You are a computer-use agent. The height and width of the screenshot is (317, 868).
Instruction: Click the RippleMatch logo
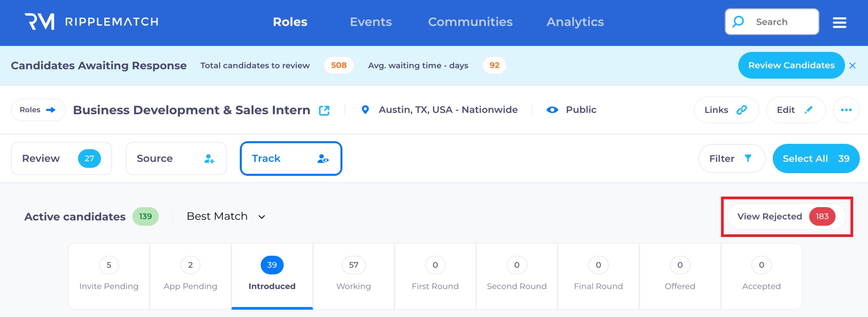tap(91, 22)
